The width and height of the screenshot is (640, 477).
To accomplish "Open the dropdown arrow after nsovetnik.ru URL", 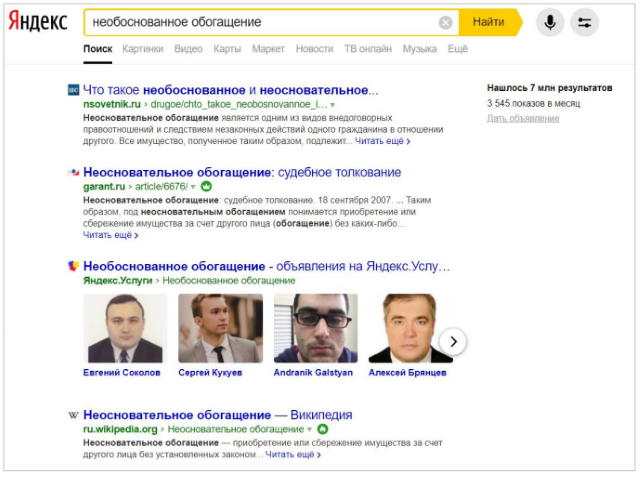I will pyautogui.click(x=333, y=105).
